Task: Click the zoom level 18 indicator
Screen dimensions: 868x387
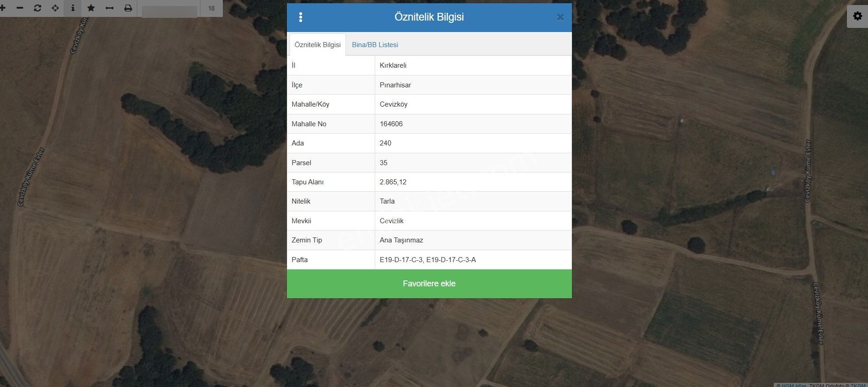Action: (x=211, y=8)
